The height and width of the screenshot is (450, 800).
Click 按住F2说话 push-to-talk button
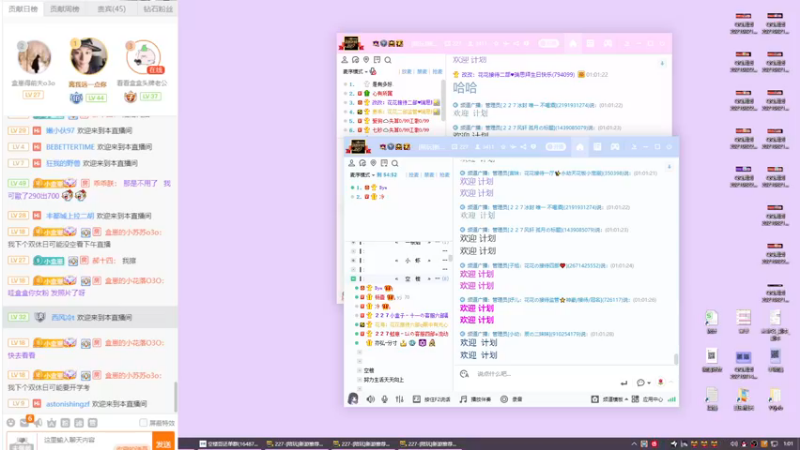click(x=432, y=399)
